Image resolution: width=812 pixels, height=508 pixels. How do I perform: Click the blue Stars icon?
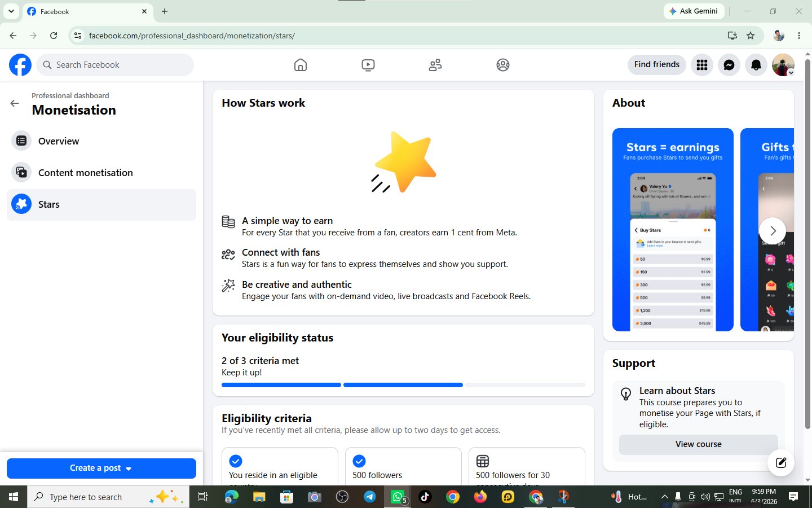point(21,204)
